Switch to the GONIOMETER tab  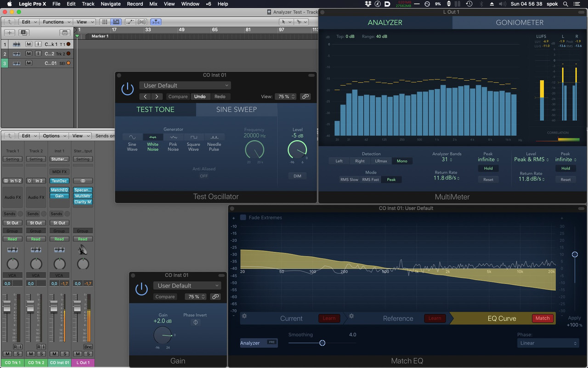coord(519,22)
